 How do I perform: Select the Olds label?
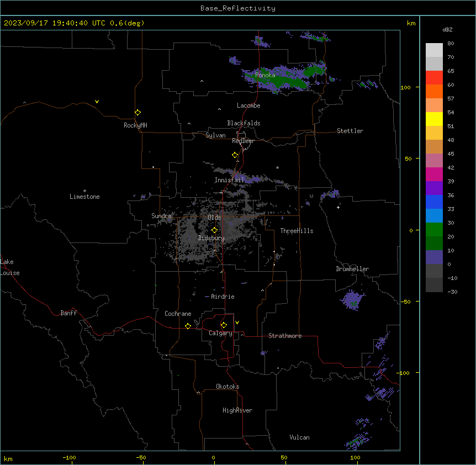click(214, 218)
